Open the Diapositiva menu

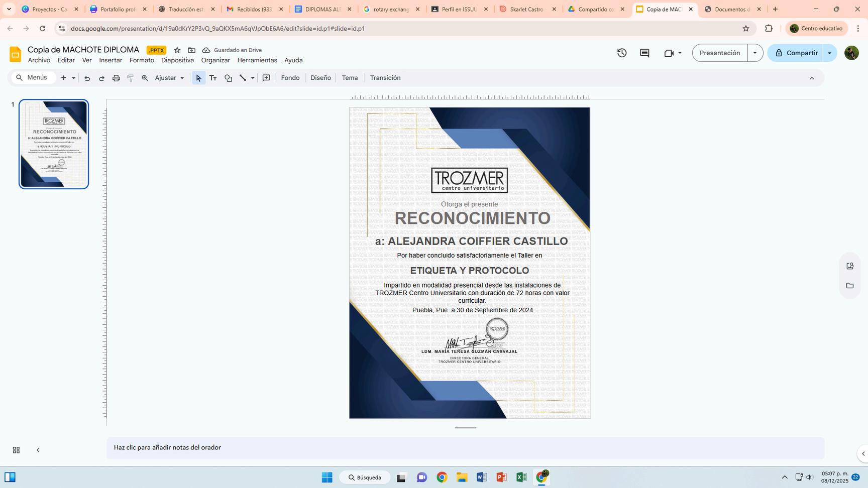(177, 60)
